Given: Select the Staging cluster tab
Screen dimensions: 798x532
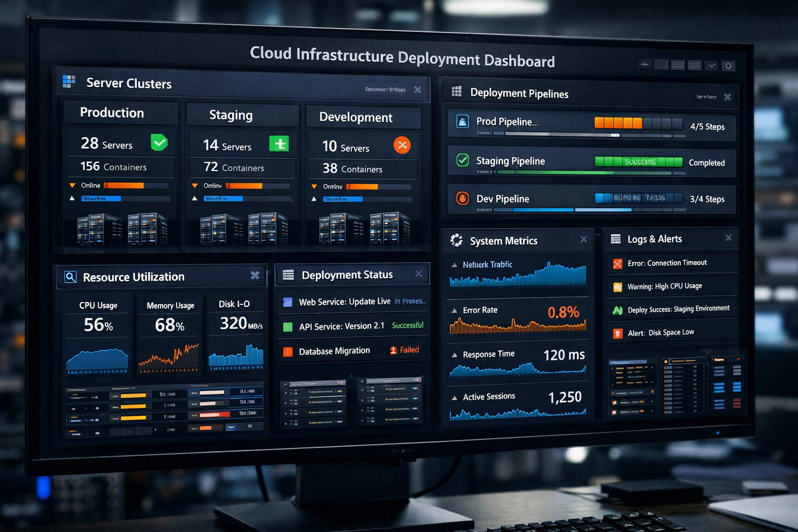Looking at the screenshot, I should coord(243,115).
